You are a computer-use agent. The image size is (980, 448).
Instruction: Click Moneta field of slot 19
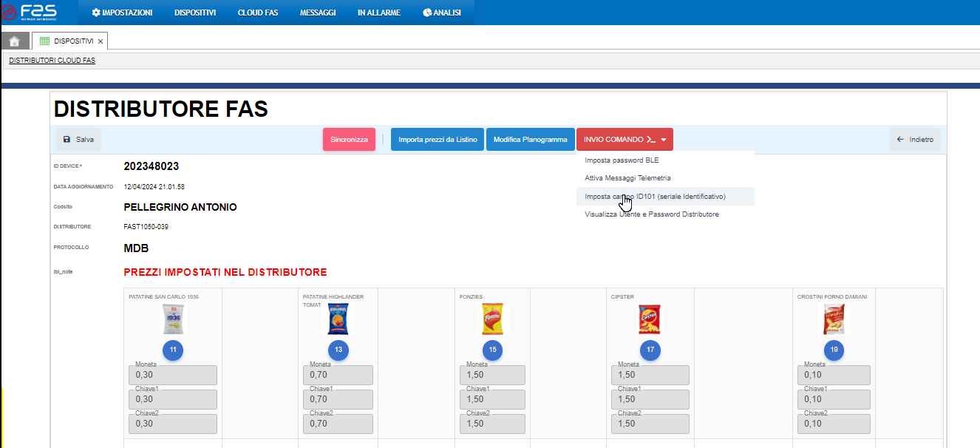[834, 375]
